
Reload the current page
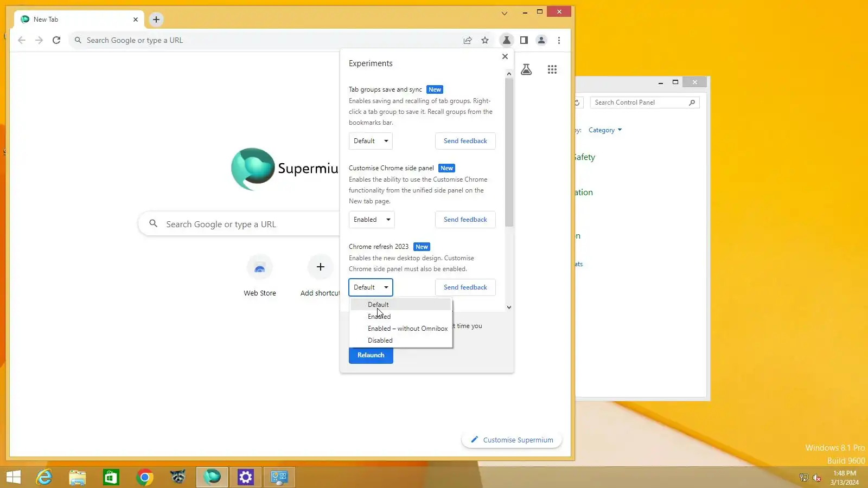[56, 40]
